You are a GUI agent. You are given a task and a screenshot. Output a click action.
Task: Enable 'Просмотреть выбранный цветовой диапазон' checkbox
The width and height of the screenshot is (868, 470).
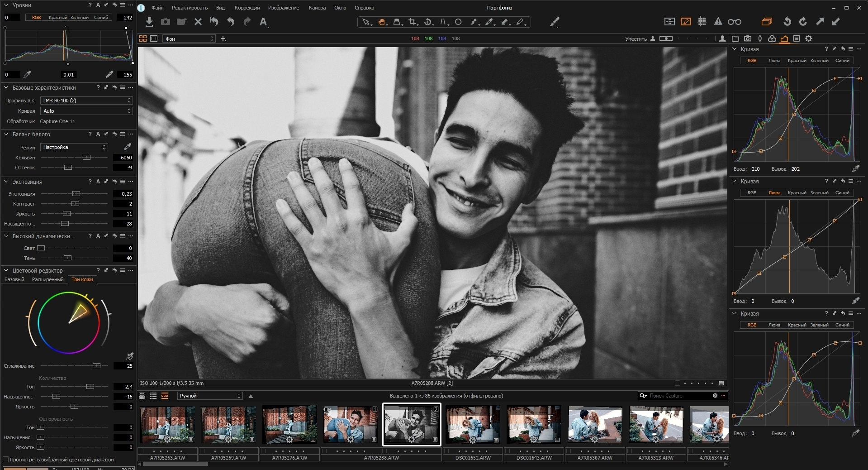[x=6, y=460]
